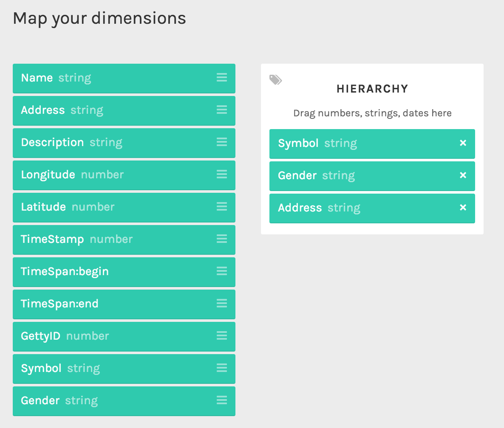Click handle icon on Latitude row
Screen dimensions: 504x428
click(x=222, y=206)
